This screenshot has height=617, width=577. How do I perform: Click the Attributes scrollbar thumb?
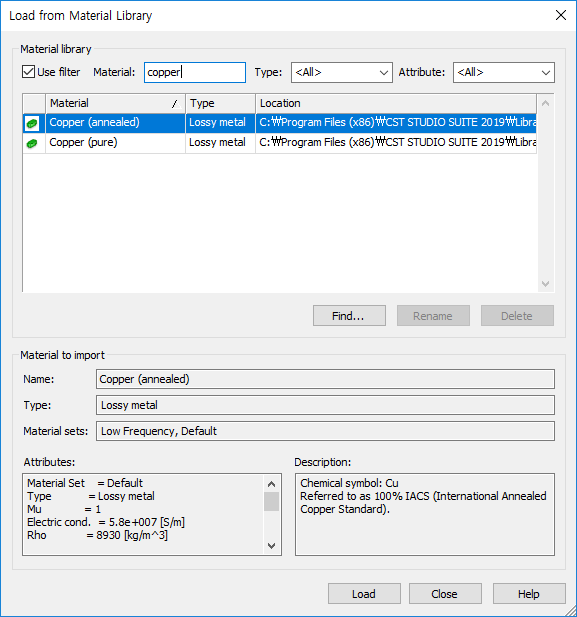[x=272, y=501]
